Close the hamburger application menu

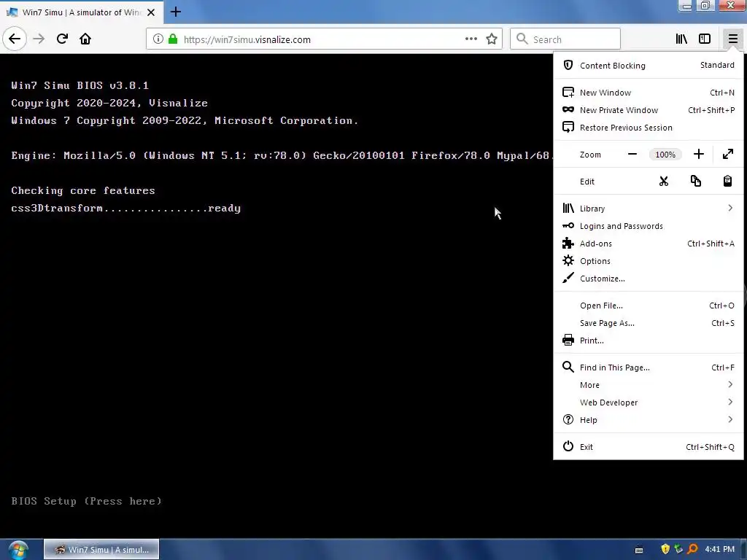[732, 39]
